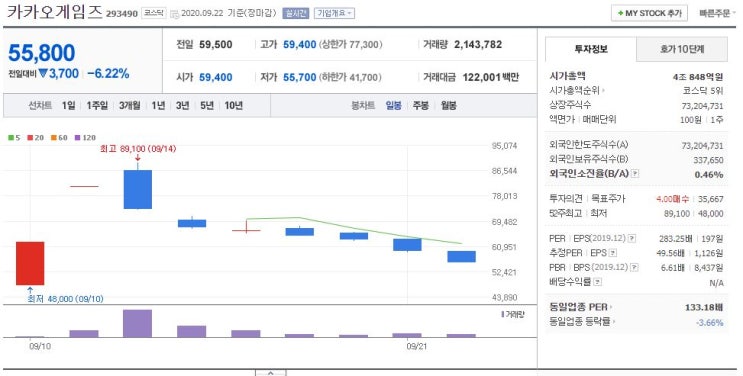
Task: Open the 동일업종 등락률 link
Action: [583, 322]
